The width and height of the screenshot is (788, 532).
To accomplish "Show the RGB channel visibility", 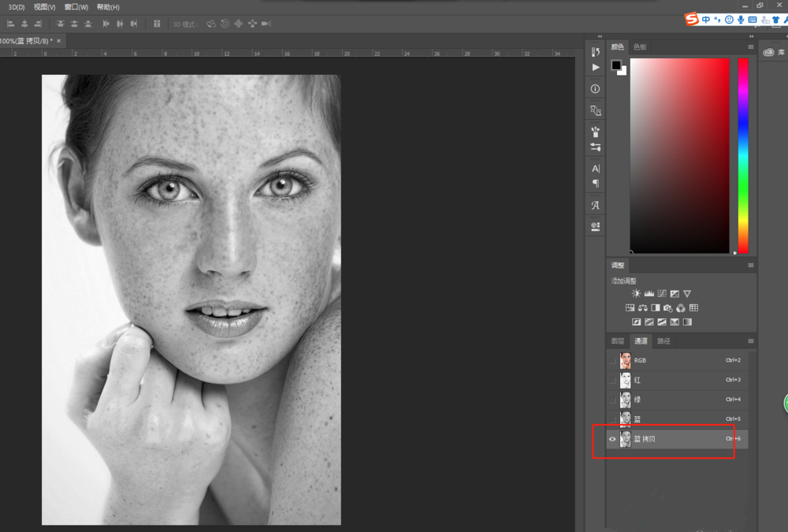I will click(612, 360).
